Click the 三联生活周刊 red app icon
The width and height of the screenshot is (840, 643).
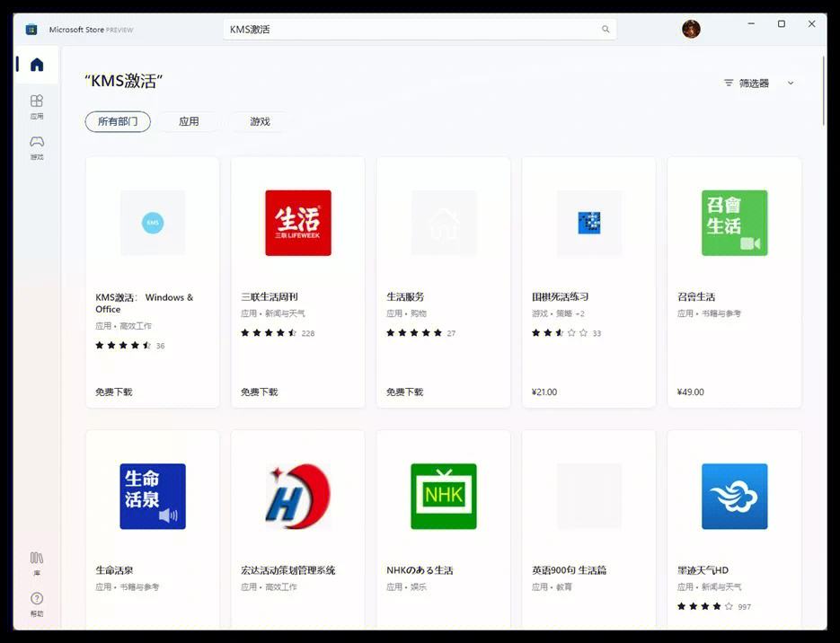[x=298, y=223]
